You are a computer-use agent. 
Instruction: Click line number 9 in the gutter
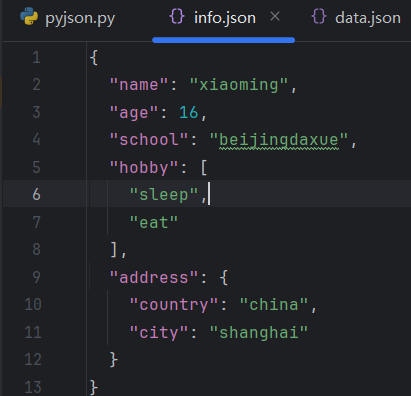point(36,277)
